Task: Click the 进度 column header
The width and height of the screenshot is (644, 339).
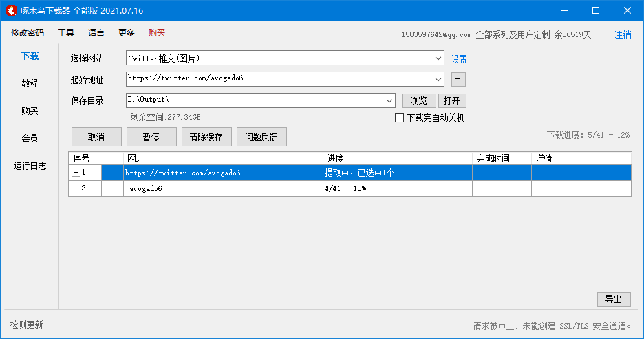Action: 398,158
